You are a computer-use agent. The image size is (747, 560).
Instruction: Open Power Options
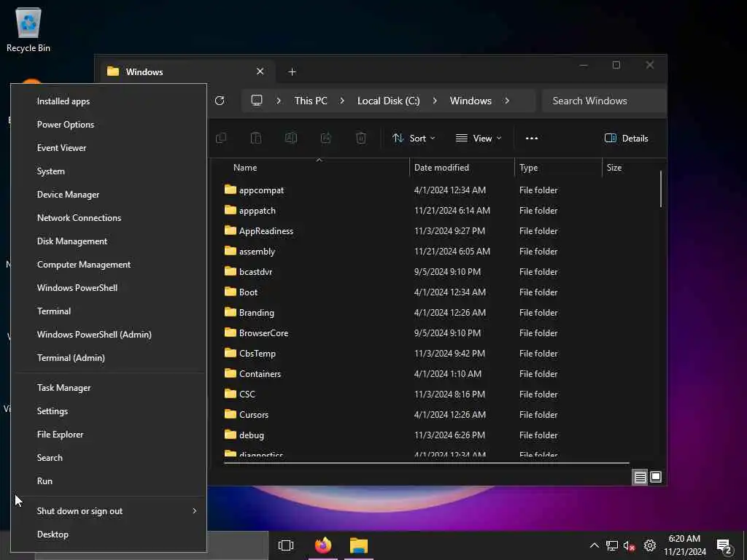tap(109, 124)
